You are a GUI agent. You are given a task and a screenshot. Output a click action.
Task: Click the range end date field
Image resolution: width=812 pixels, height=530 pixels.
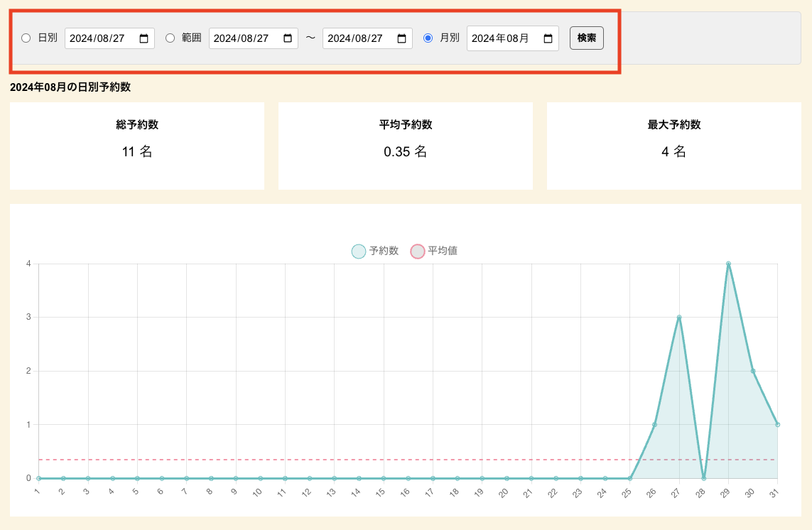click(367, 38)
